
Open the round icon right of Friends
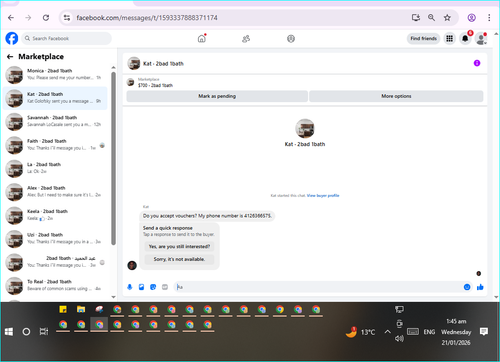click(x=291, y=39)
